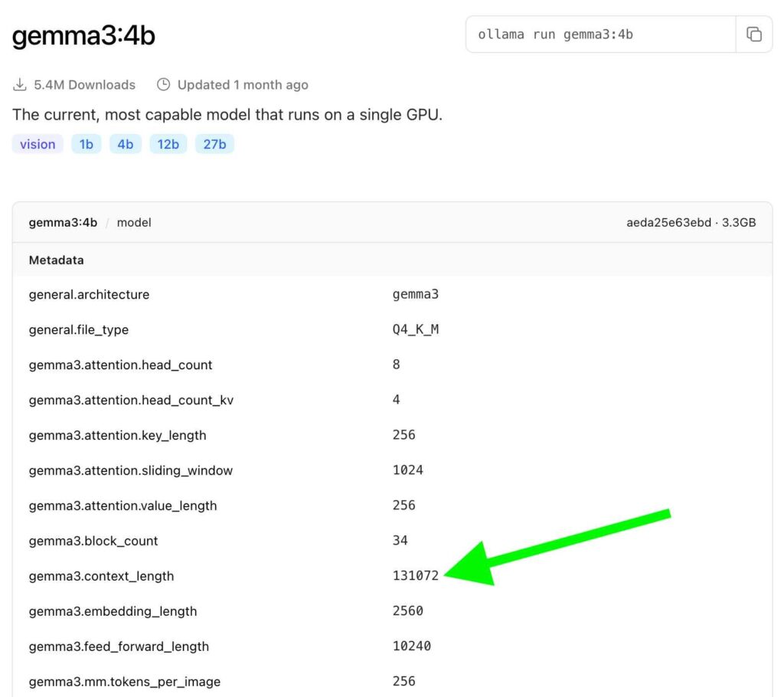Click the gemma3 architecture value
Screen dimensions: 784x697
416,294
